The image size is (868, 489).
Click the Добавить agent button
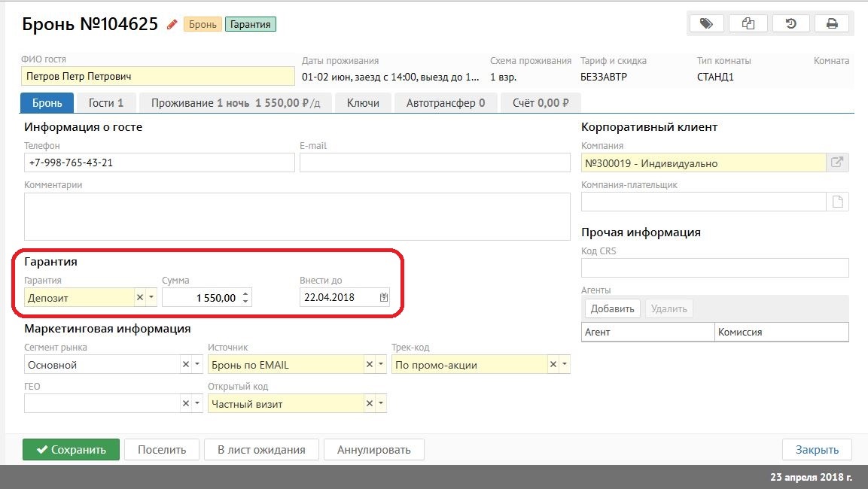613,309
